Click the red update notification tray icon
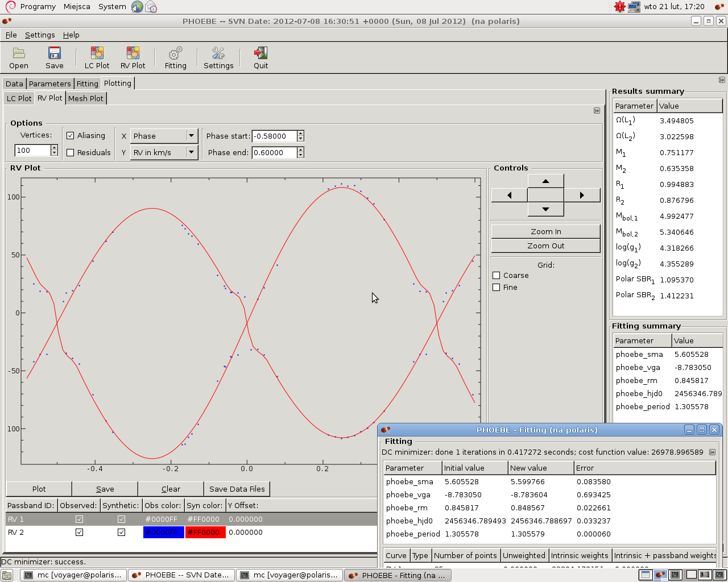 (620, 7)
